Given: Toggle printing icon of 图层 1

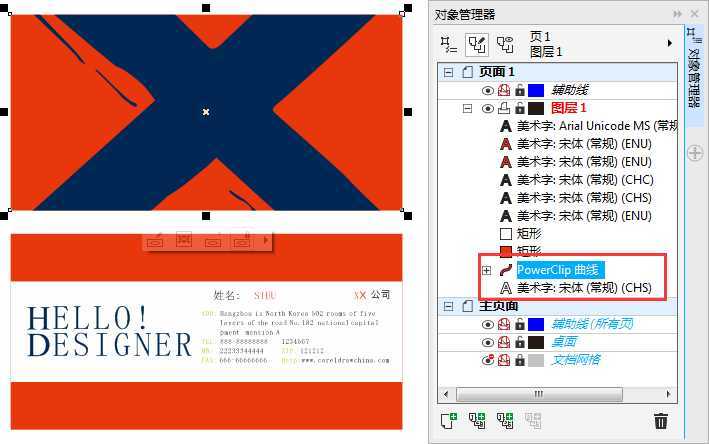Looking at the screenshot, I should (504, 109).
